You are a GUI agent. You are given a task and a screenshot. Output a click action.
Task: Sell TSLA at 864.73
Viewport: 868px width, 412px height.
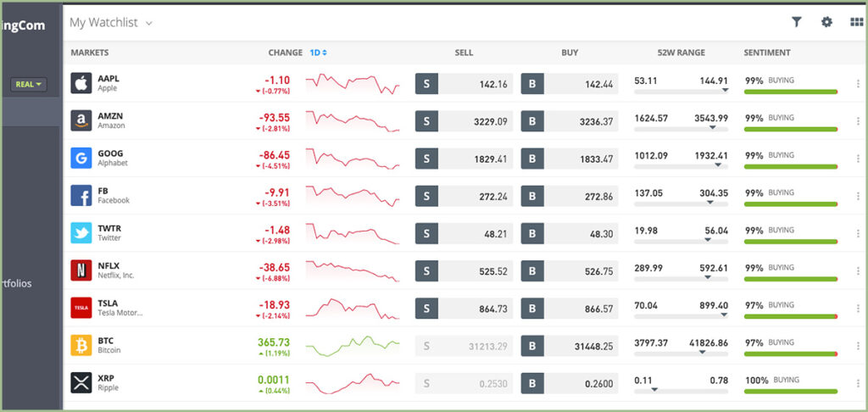464,309
